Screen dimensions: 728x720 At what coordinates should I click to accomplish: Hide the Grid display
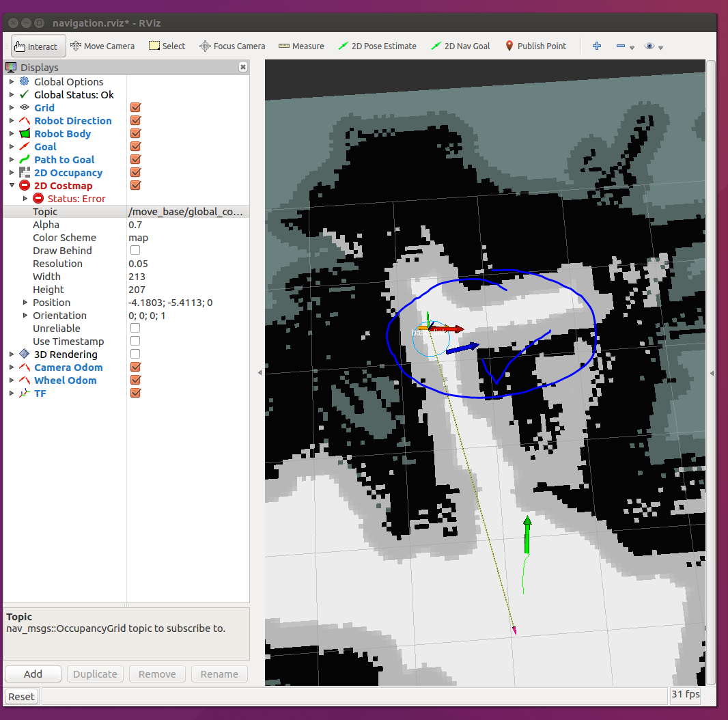click(x=135, y=107)
